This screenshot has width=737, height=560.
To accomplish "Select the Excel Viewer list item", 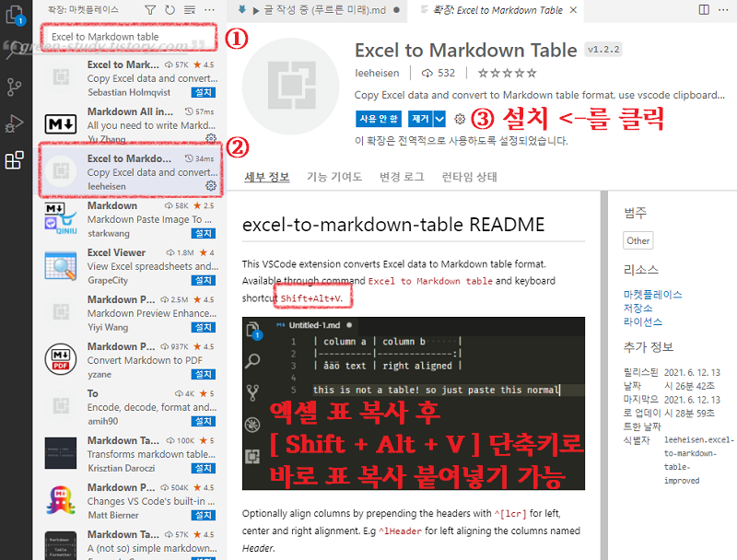I will click(130, 266).
